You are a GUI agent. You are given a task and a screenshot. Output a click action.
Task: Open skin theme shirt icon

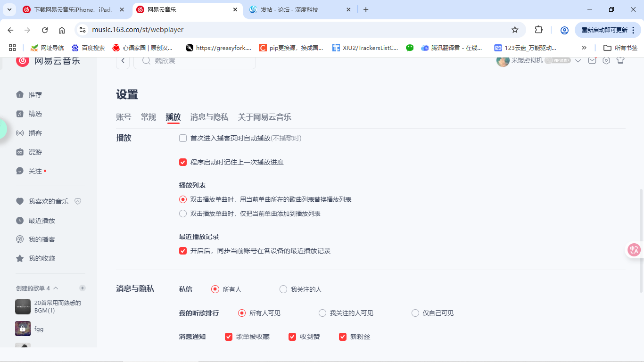620,60
